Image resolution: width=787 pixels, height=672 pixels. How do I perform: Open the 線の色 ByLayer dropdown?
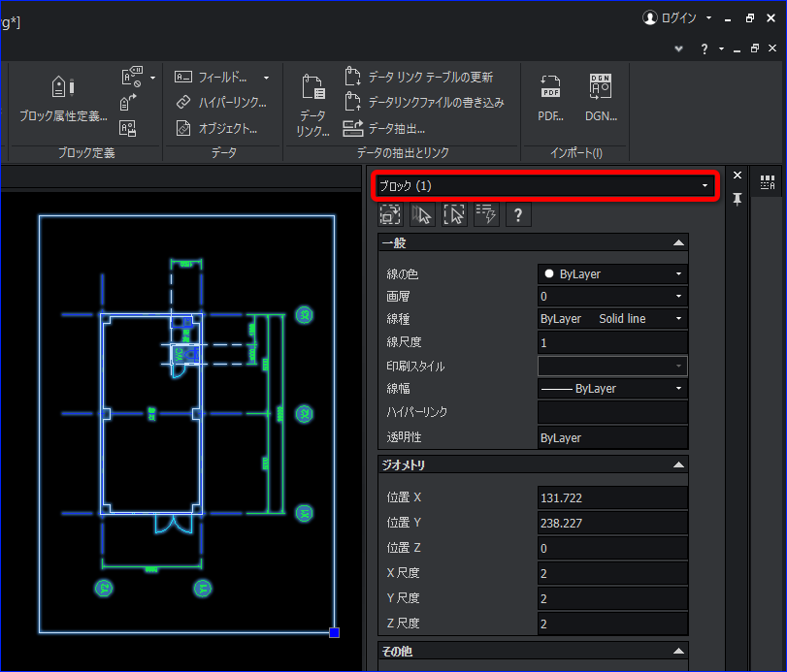click(x=612, y=273)
